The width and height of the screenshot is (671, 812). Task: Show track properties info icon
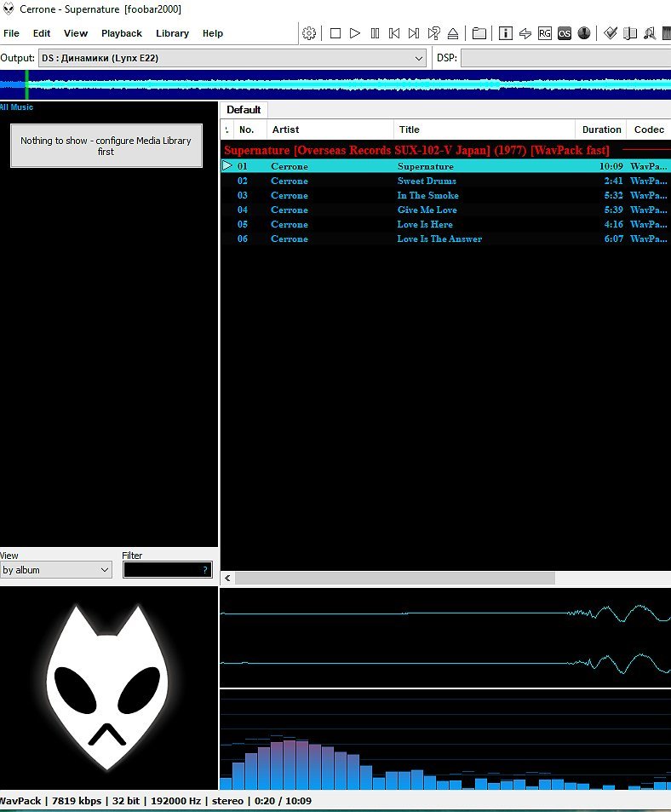506,33
